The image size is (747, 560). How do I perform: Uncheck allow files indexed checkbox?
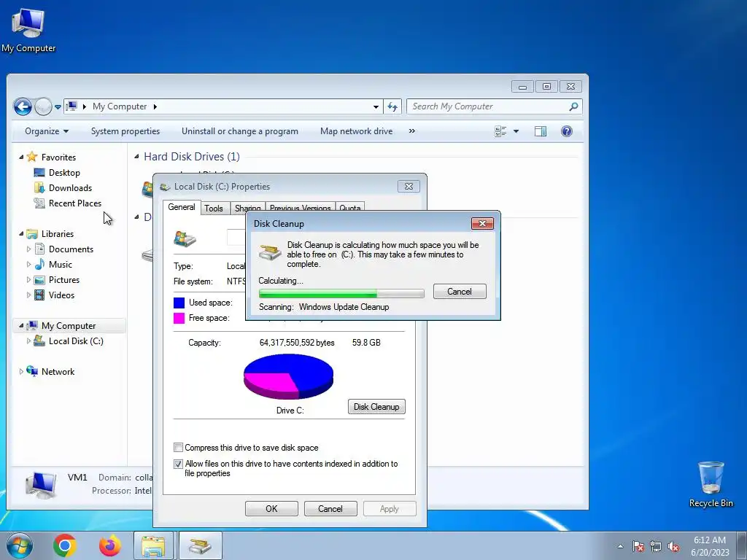[178, 464]
